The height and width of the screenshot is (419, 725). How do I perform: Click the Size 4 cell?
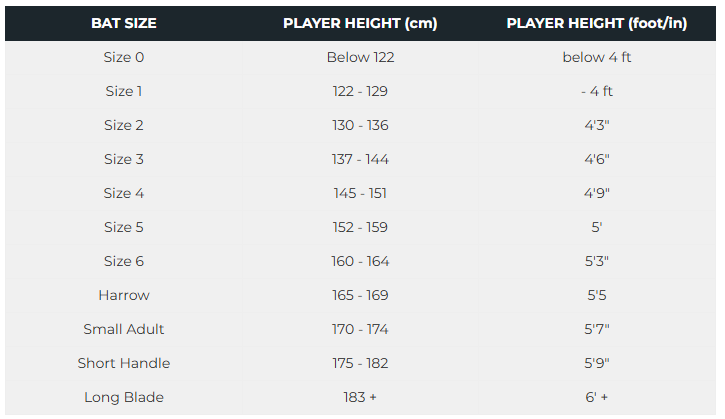124,193
